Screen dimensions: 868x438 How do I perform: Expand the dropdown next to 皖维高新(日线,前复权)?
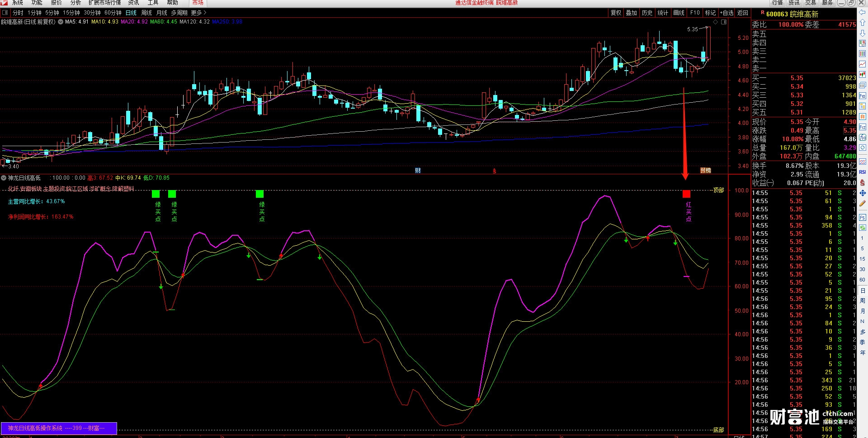[60, 22]
